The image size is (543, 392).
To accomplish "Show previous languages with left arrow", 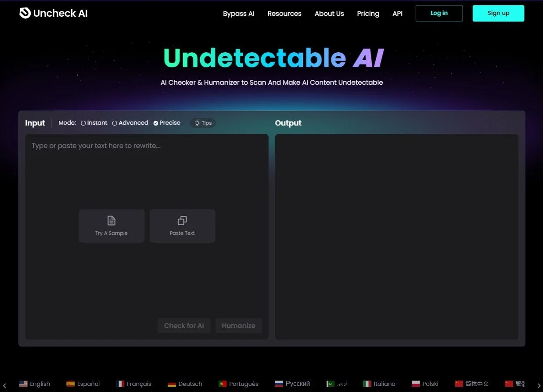I will (x=4, y=386).
